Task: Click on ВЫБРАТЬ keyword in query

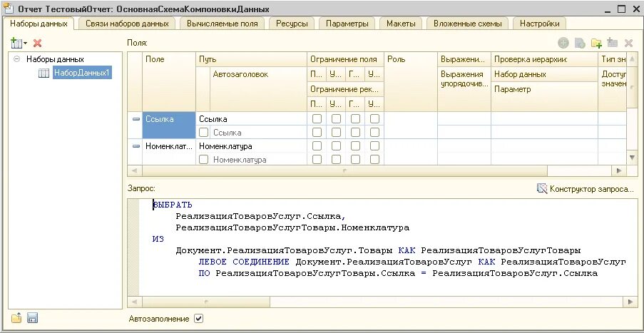Action: tap(173, 205)
